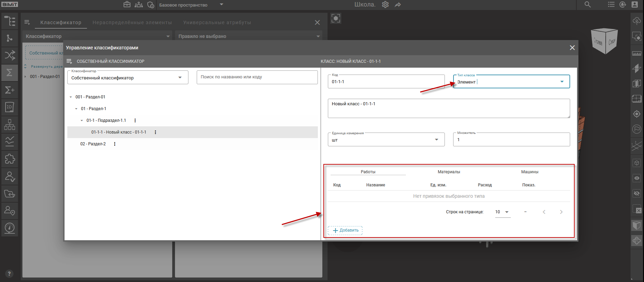Toggle the show elements eye icon
This screenshot has height=282, width=644.
(637, 178)
